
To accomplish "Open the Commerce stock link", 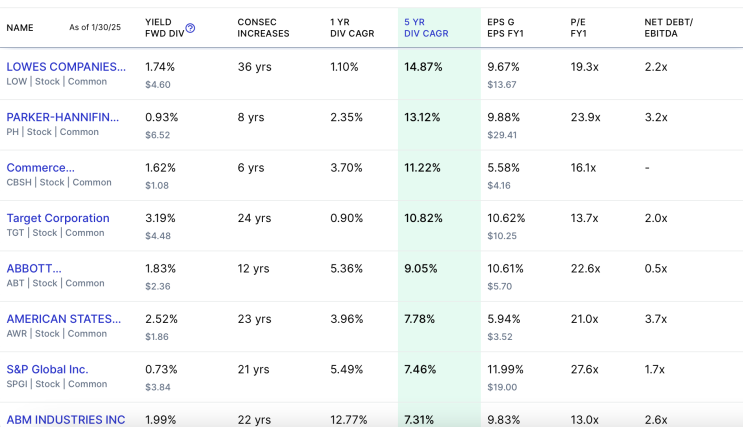I will coord(41,168).
